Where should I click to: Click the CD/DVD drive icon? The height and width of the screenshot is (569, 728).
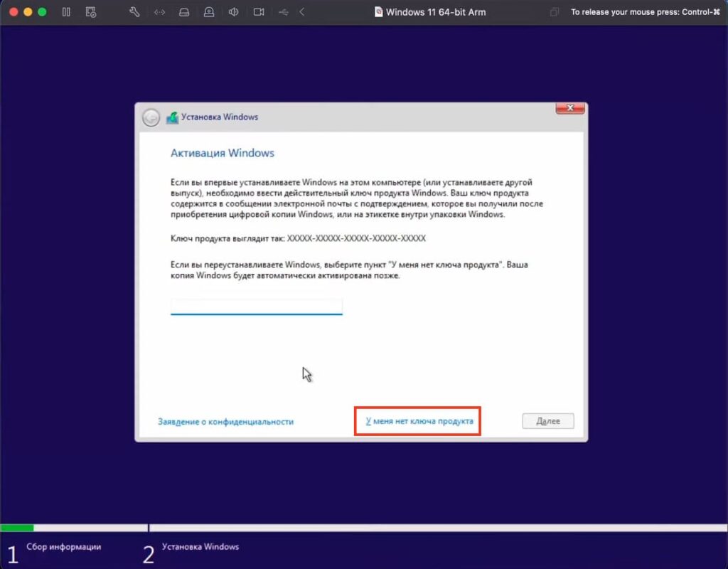pyautogui.click(x=209, y=12)
